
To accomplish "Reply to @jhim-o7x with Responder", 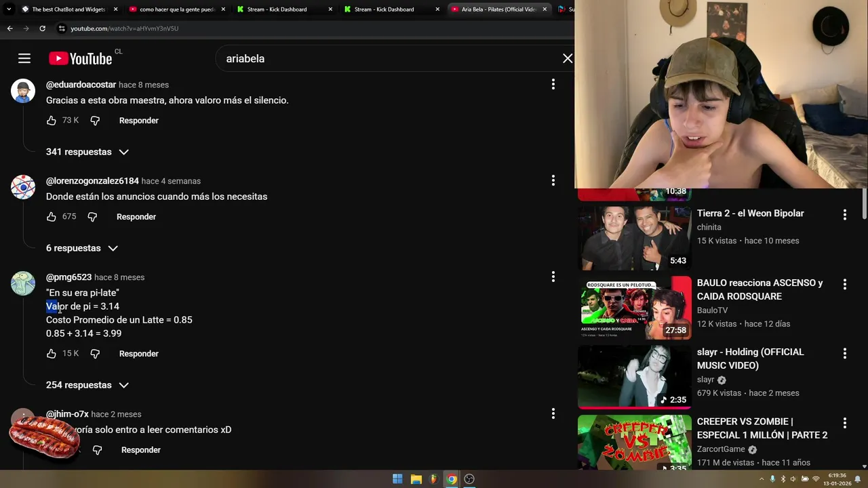I will 141,450.
